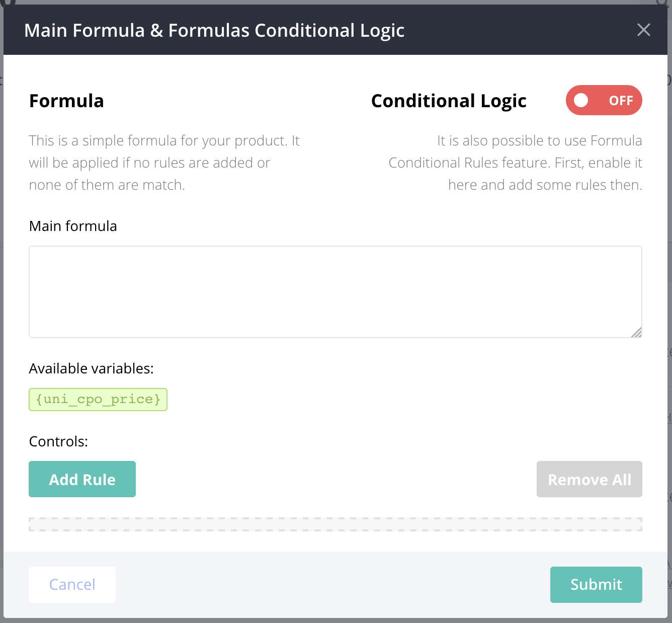Click the gray footer between Cancel and Submit
Viewport: 672px width, 623px height.
click(332, 584)
